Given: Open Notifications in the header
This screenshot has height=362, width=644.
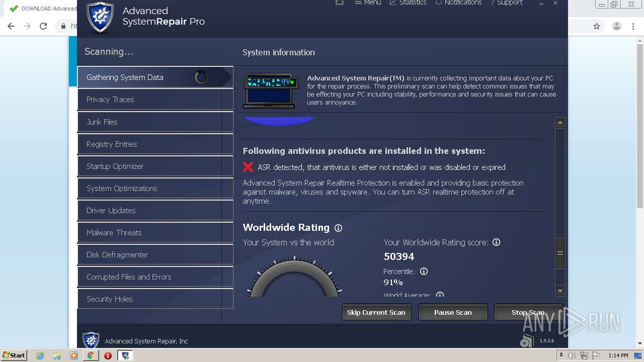Looking at the screenshot, I should click(x=458, y=3).
